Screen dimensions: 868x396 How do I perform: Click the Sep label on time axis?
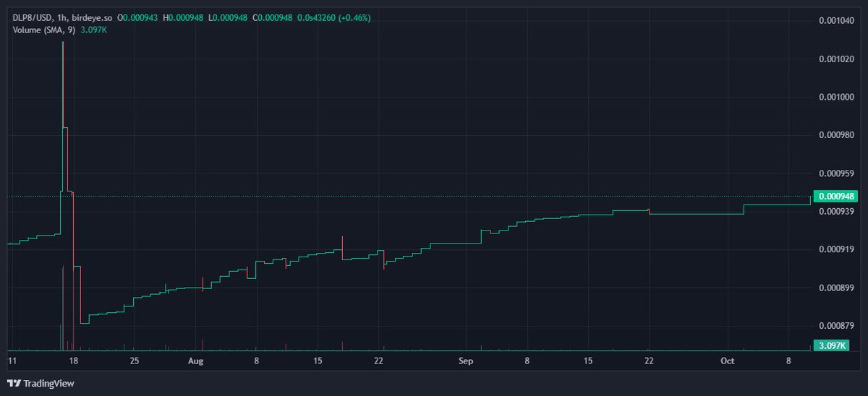pos(467,359)
